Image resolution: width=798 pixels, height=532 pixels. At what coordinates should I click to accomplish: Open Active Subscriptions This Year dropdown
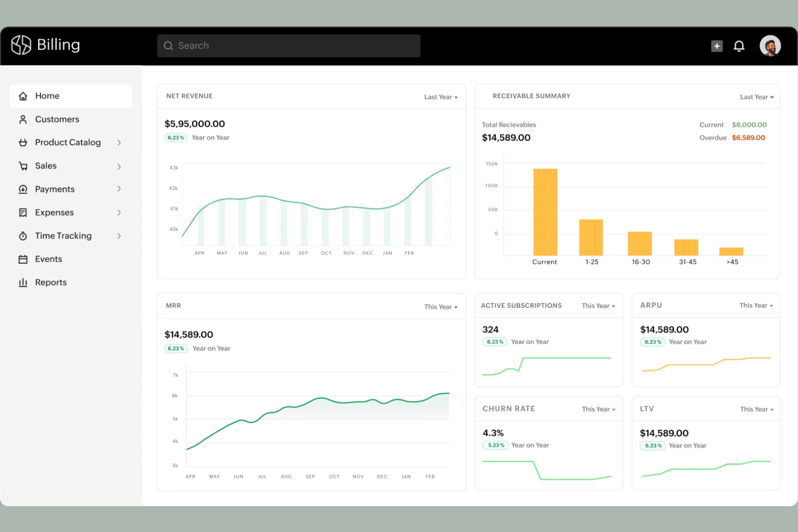(x=598, y=306)
